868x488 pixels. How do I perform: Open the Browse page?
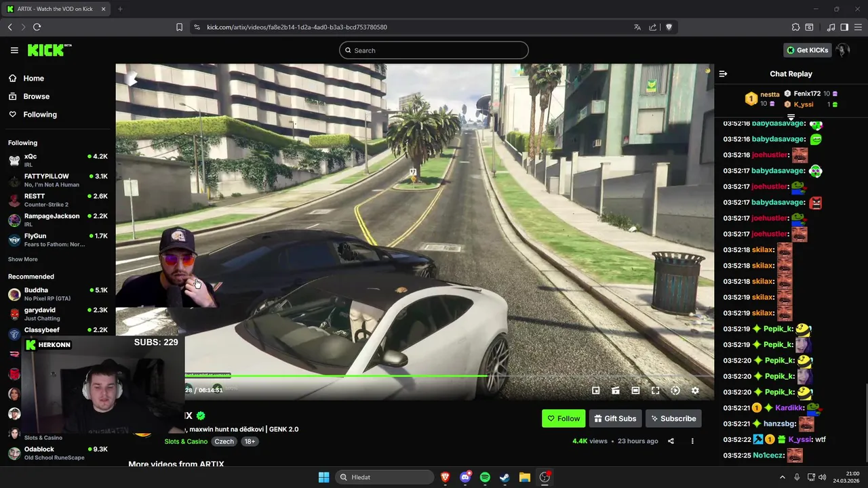click(36, 96)
